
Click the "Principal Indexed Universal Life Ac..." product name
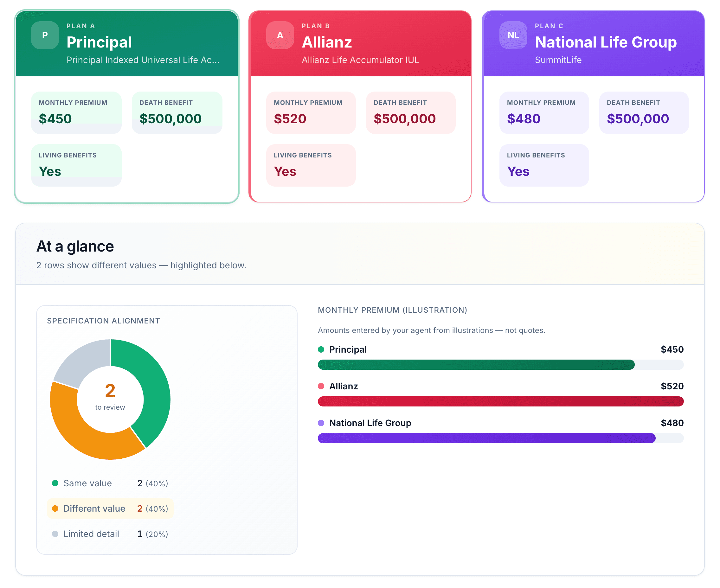[x=143, y=60]
